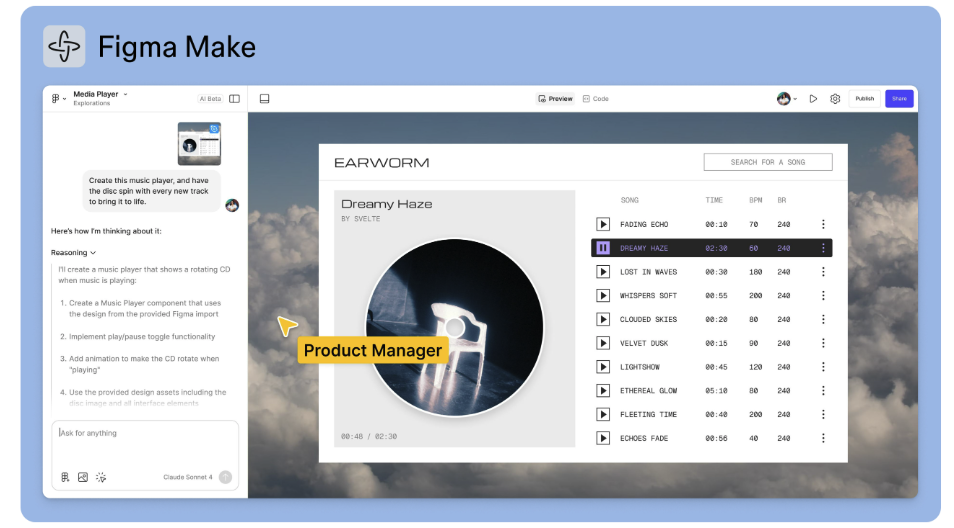Collapse the Reasoning section

coord(73,252)
